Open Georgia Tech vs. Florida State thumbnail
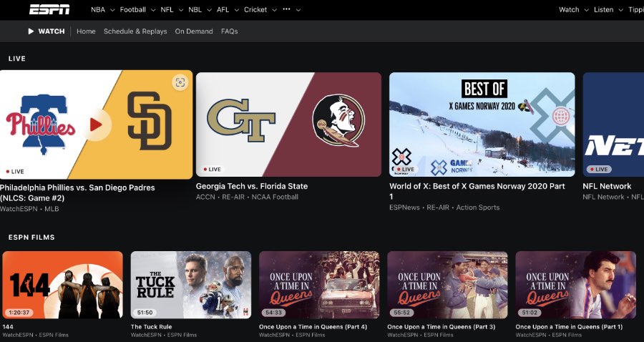 288,124
